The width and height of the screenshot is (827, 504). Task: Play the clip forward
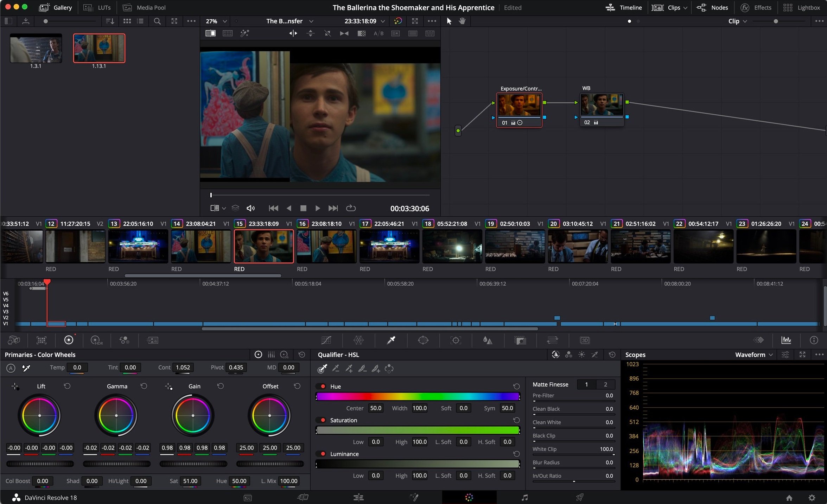(317, 208)
